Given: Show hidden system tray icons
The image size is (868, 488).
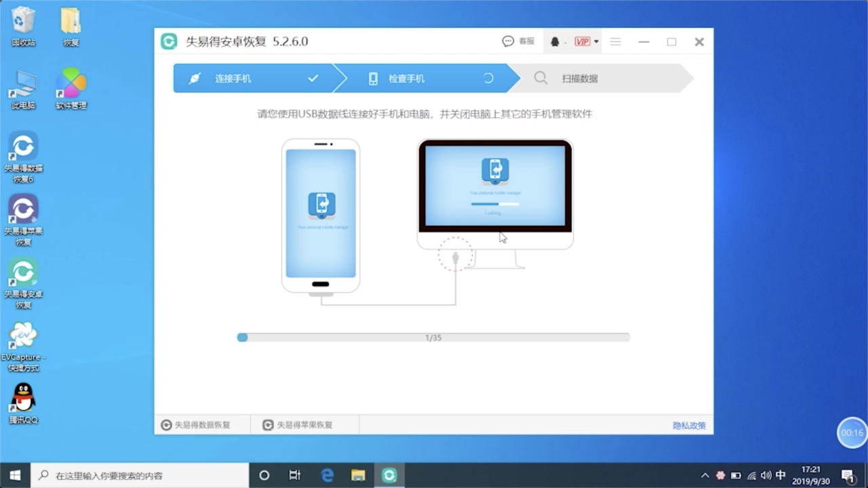Looking at the screenshot, I should point(705,476).
